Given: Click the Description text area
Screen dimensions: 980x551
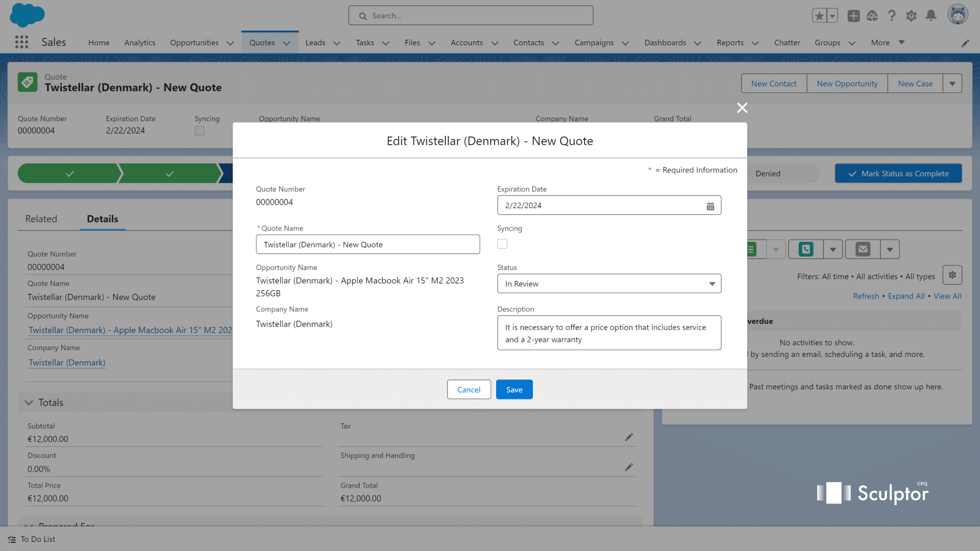Looking at the screenshot, I should tap(609, 333).
